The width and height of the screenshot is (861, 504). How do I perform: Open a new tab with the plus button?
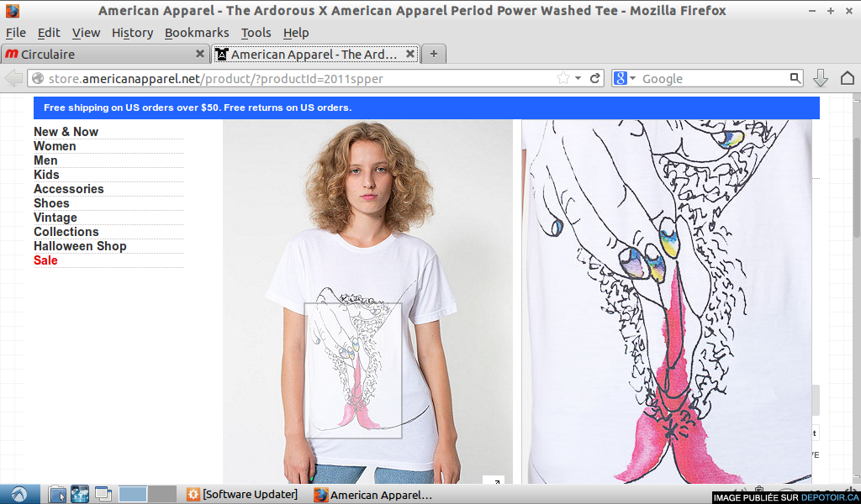(434, 54)
